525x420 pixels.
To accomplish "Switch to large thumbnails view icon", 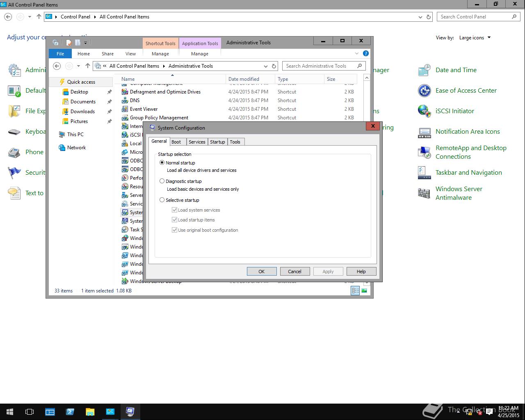I will click(x=364, y=291).
